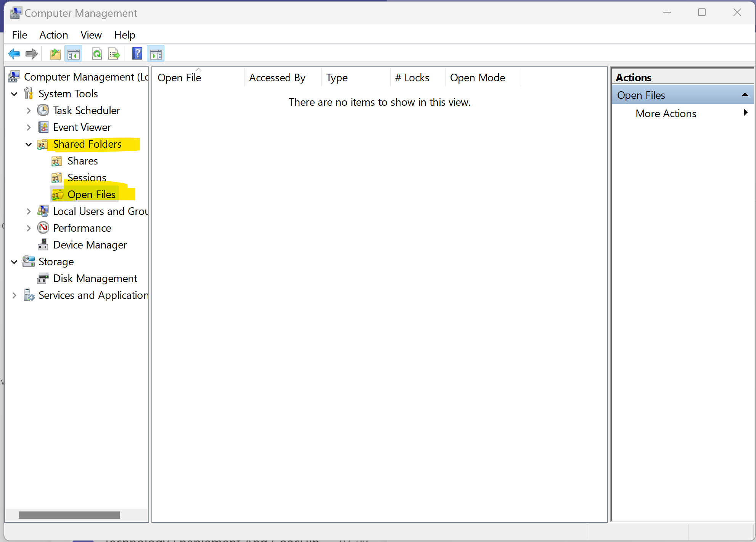
Task: Click the Up One Level folder icon
Action: [55, 53]
